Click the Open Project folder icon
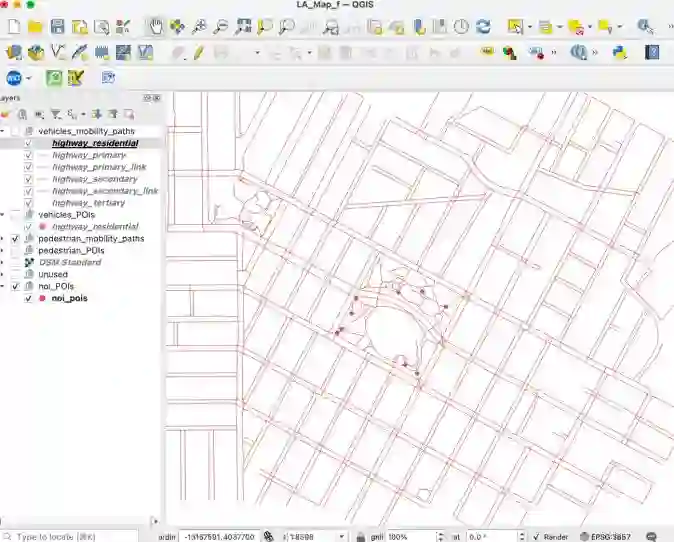 tap(35, 27)
